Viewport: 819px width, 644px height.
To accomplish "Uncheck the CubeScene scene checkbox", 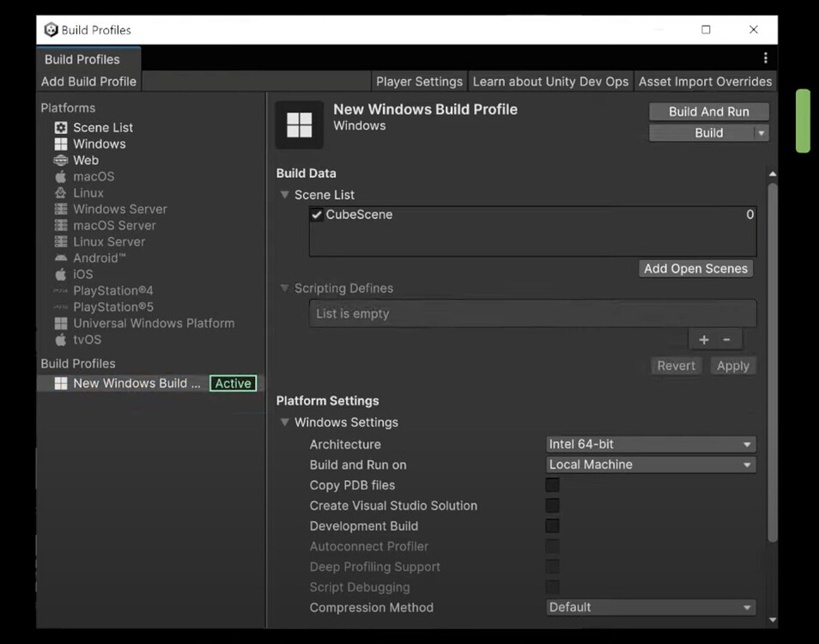I will pos(316,214).
